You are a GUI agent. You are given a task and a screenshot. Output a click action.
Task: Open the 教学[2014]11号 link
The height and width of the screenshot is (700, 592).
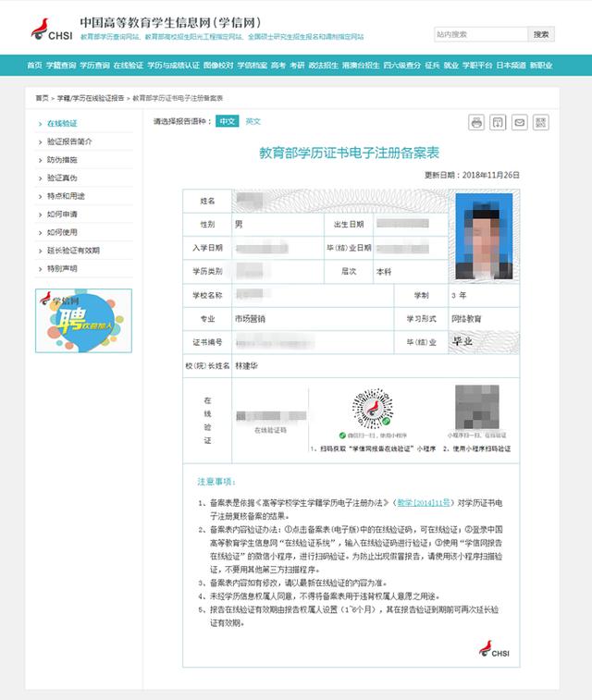click(x=423, y=501)
